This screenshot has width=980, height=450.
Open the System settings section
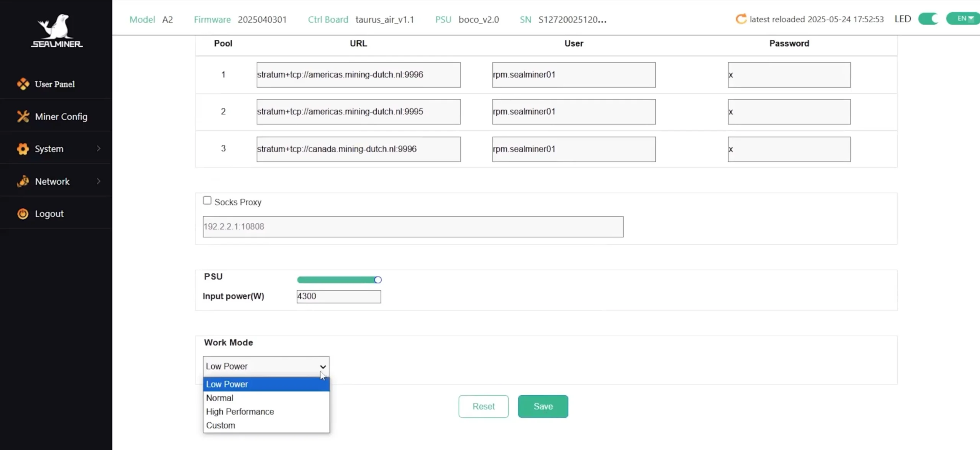(x=49, y=149)
